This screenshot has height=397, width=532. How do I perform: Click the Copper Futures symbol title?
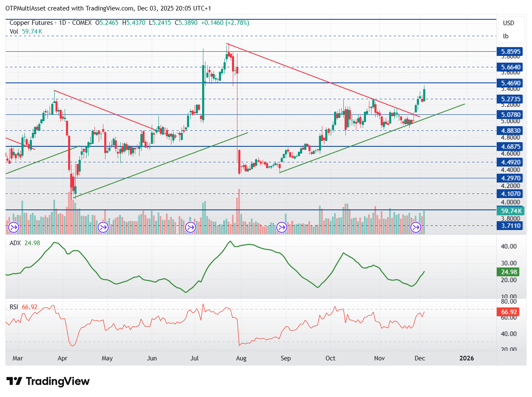(31, 23)
